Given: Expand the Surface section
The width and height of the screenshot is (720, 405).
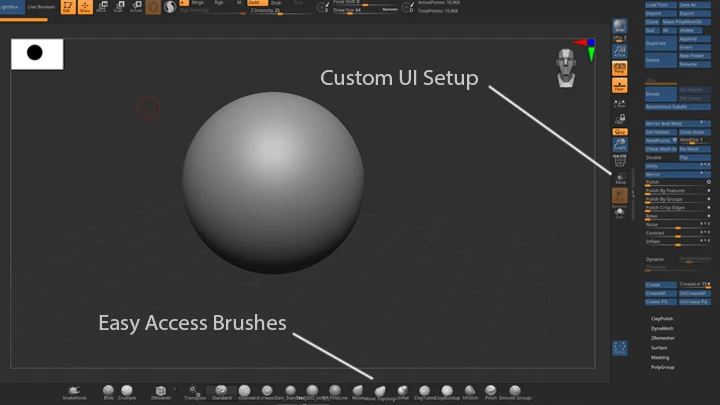Looking at the screenshot, I should pos(658,348).
